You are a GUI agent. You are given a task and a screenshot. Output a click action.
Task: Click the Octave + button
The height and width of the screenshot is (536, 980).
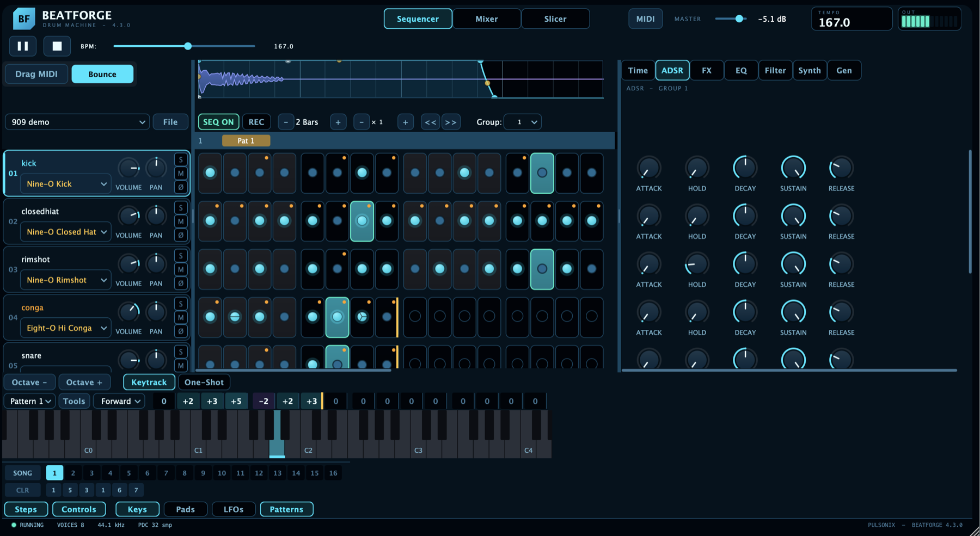(84, 382)
